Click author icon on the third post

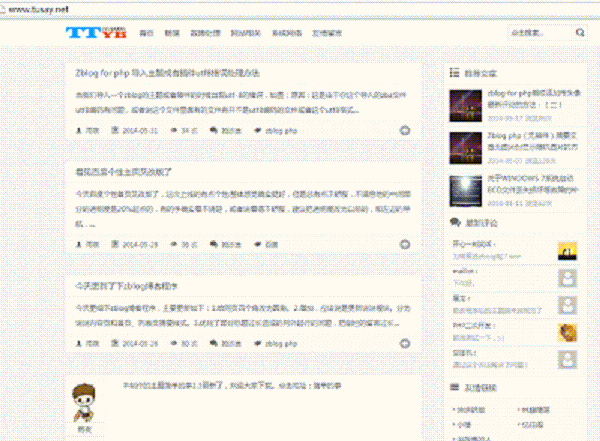[x=79, y=343]
